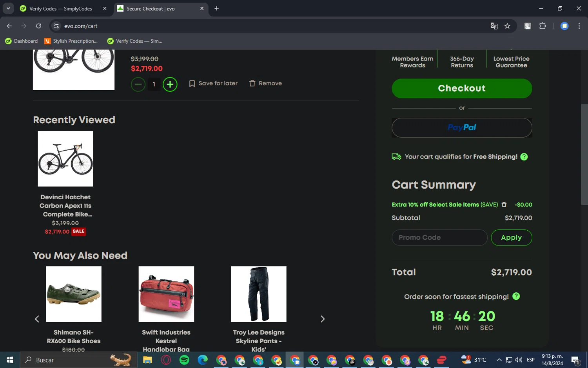Open the Verify Codes — Sim... bookmark

[x=135, y=41]
